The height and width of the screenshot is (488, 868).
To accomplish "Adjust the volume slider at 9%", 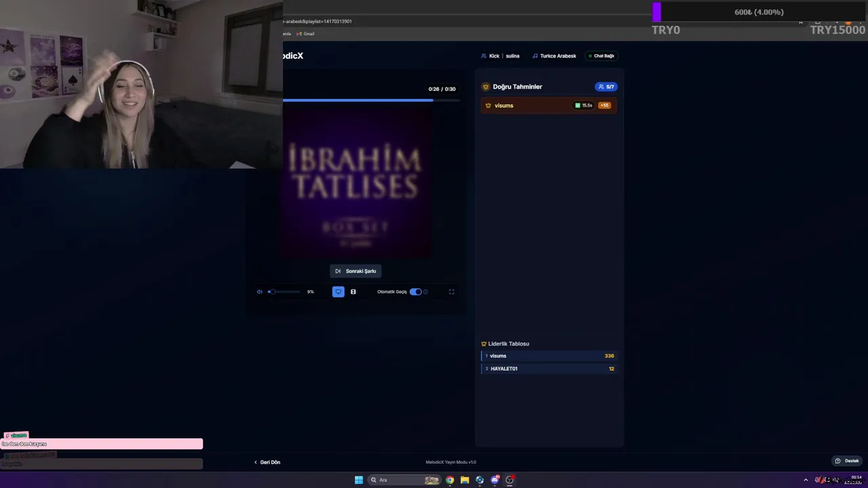I will [285, 292].
